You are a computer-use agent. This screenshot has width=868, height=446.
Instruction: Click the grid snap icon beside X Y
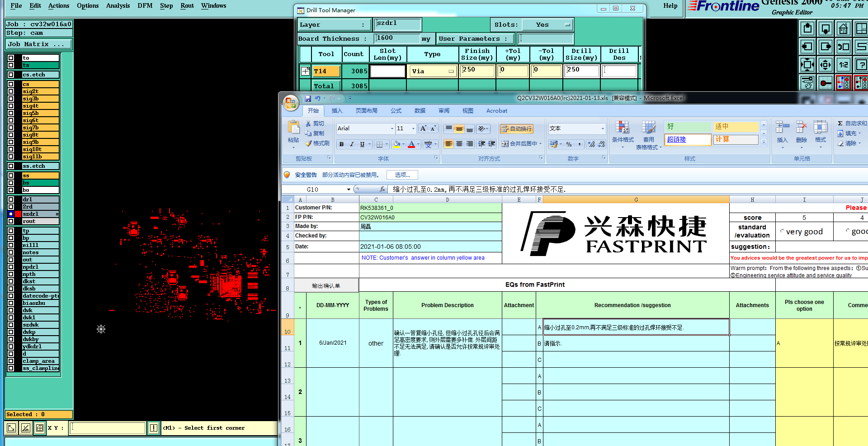40,427
